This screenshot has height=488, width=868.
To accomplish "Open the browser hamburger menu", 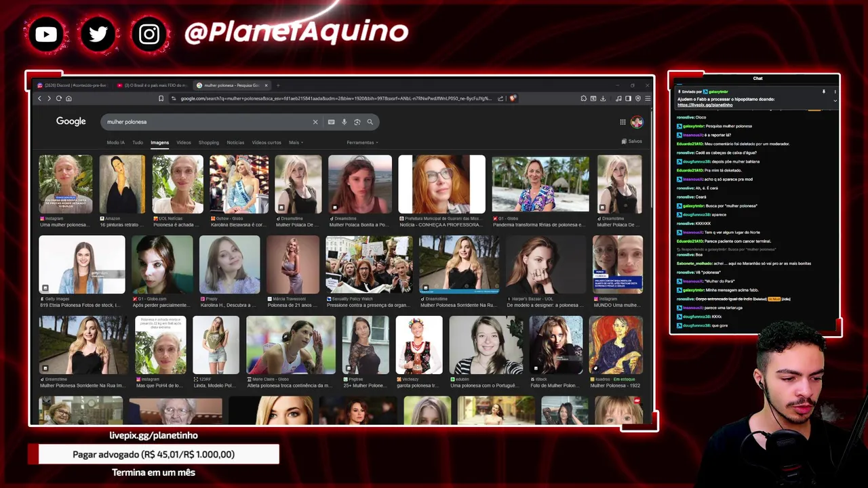I will point(647,98).
